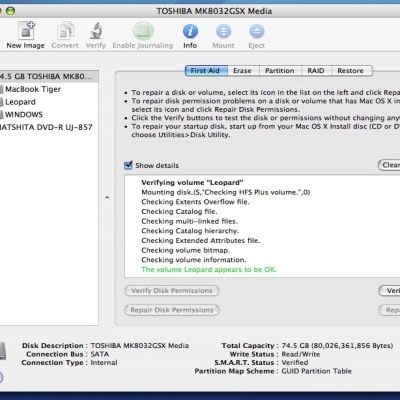Select the Leopard volume in sidebar
This screenshot has width=400, height=400.
click(x=49, y=102)
